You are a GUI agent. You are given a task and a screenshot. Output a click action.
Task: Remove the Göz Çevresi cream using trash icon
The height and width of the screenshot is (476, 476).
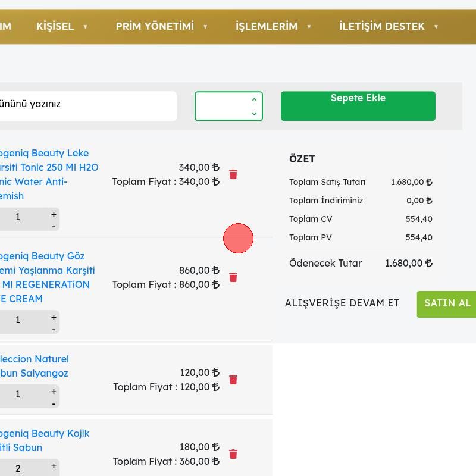(x=233, y=277)
